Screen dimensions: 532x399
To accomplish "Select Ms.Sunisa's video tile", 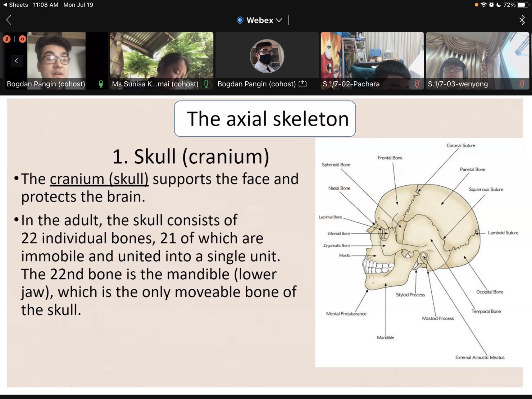I will pyautogui.click(x=162, y=61).
